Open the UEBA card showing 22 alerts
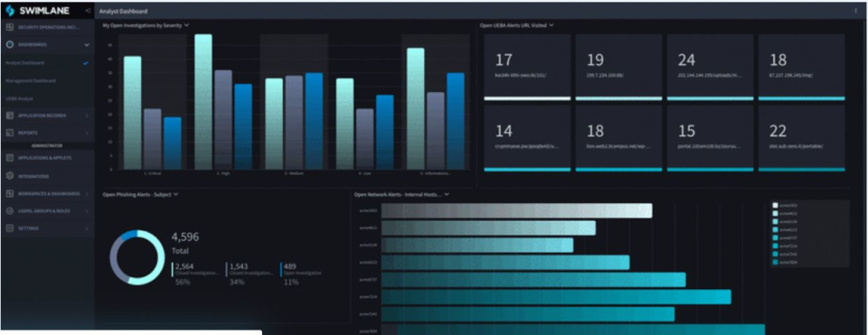868x335 pixels. pos(802,138)
